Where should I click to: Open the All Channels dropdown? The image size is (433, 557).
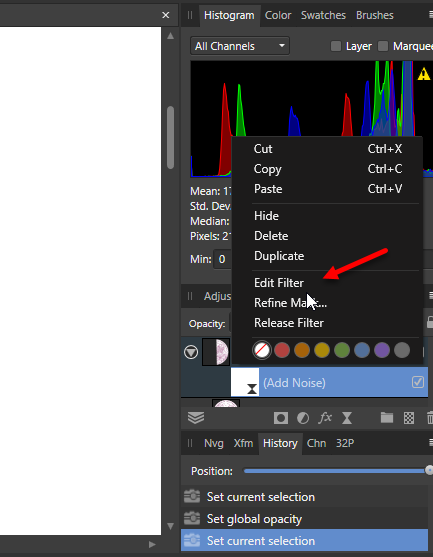click(x=240, y=46)
